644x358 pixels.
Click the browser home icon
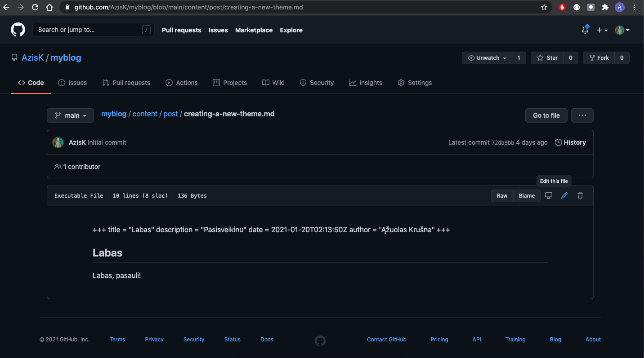point(49,7)
